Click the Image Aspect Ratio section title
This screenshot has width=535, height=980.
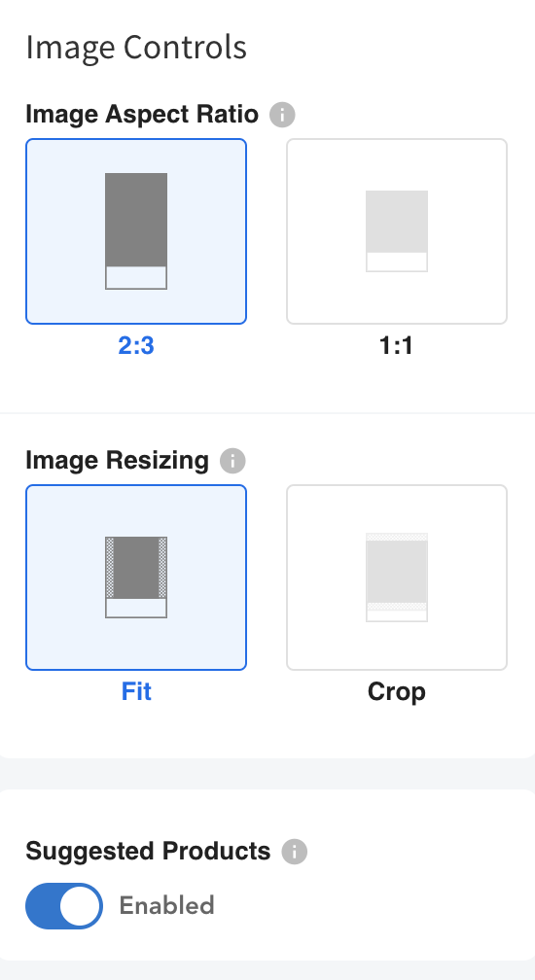(x=142, y=115)
